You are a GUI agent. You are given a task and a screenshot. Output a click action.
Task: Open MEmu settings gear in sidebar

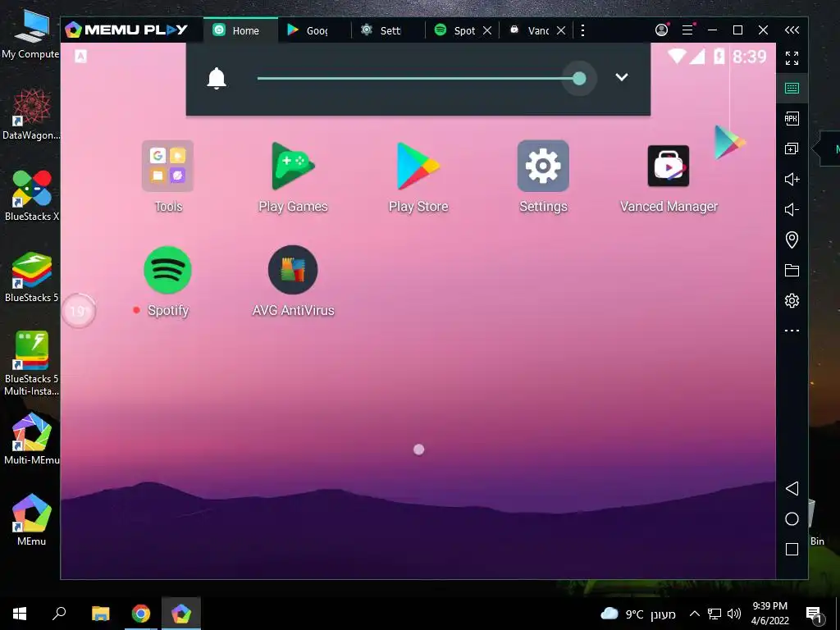pyautogui.click(x=792, y=300)
